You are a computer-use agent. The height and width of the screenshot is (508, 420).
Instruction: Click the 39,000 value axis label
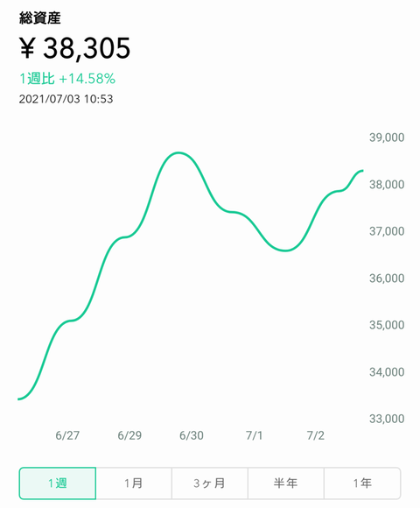coord(387,138)
